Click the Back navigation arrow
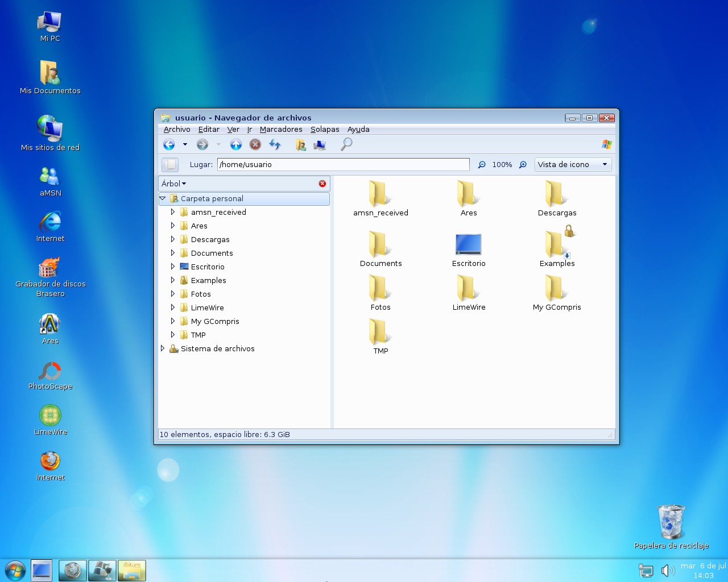The width and height of the screenshot is (728, 582). (x=169, y=144)
